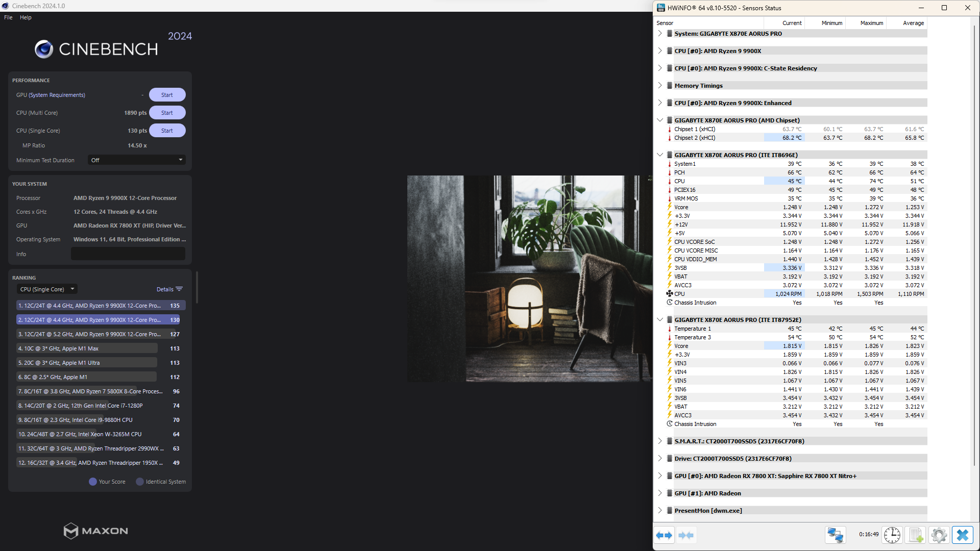Click the lightning icon beside VIN5 row
Viewport: 980px width, 551px height.
669,381
